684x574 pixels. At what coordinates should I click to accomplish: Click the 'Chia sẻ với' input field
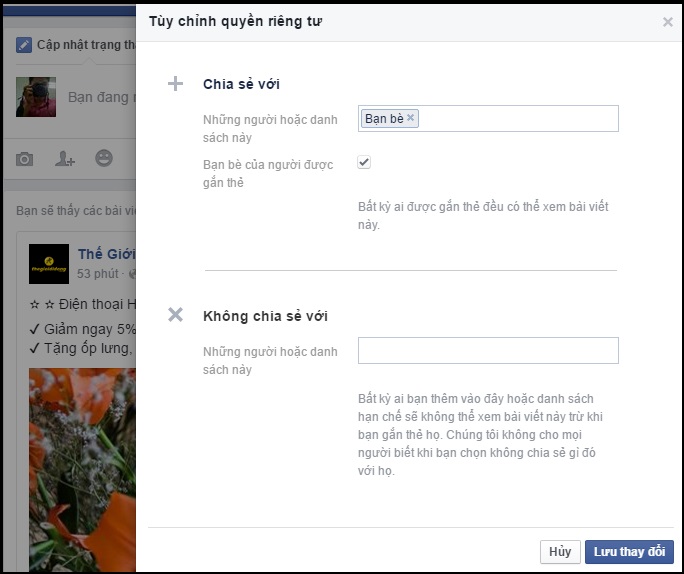pos(488,118)
